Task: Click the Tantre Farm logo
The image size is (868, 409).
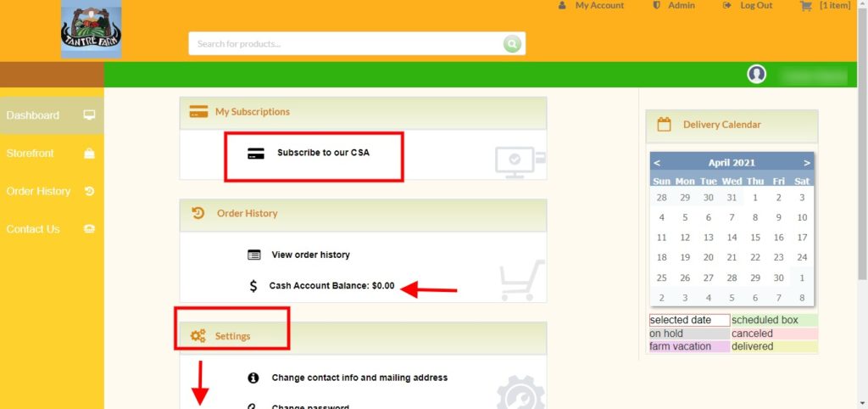Action: tap(92, 29)
